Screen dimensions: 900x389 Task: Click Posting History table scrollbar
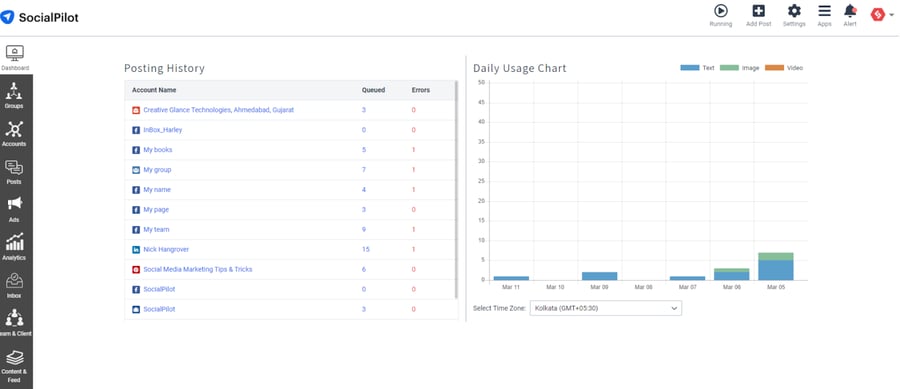(x=456, y=189)
